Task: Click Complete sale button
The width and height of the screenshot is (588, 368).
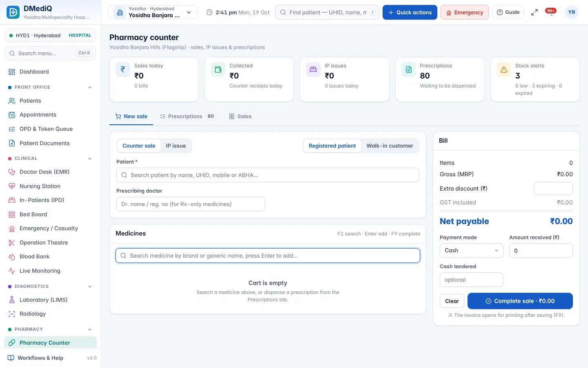Action: click(520, 301)
